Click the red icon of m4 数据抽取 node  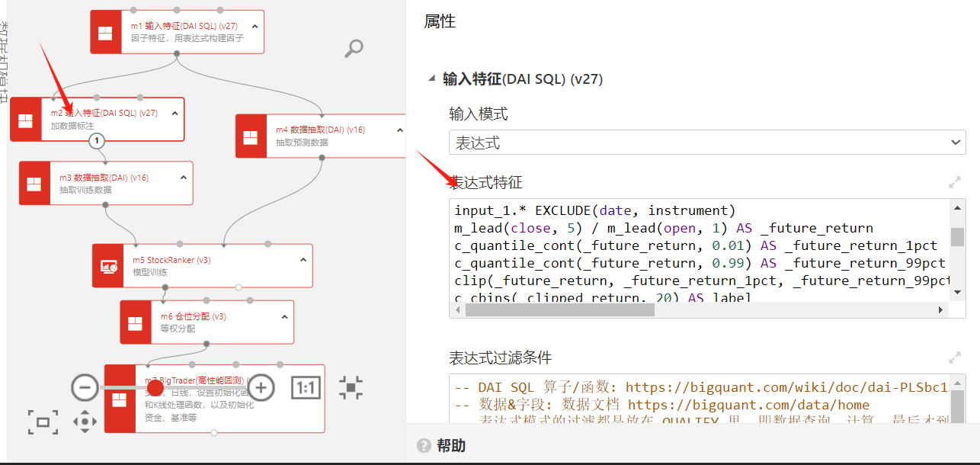[x=251, y=136]
